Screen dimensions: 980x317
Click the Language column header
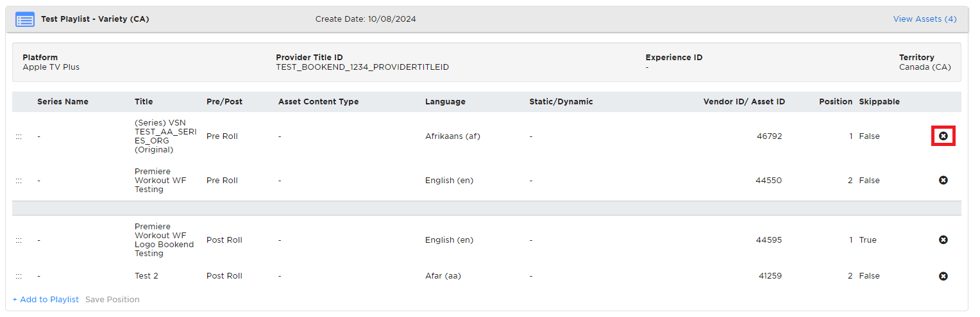point(445,102)
